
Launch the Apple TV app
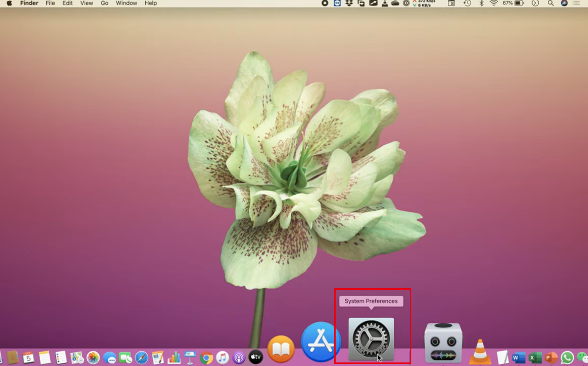point(254,356)
